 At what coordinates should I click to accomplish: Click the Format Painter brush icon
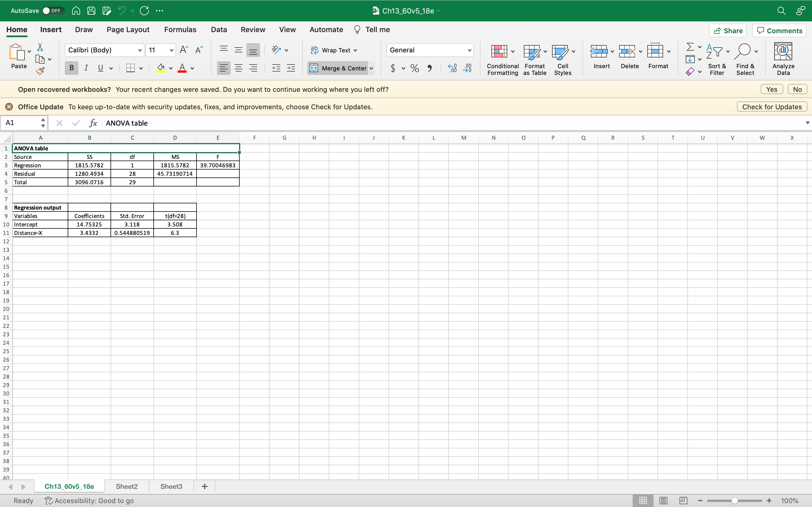[x=40, y=71]
